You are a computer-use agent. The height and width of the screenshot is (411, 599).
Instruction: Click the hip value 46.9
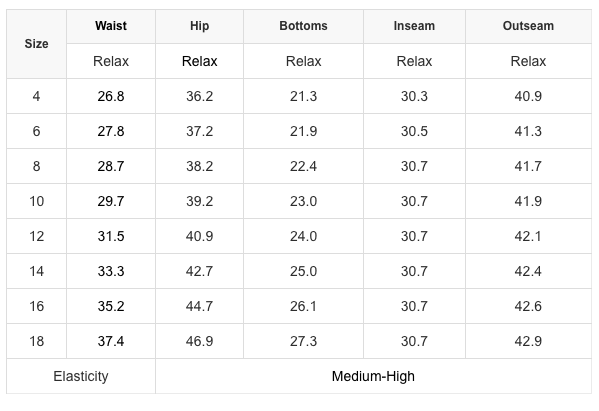pos(199,341)
